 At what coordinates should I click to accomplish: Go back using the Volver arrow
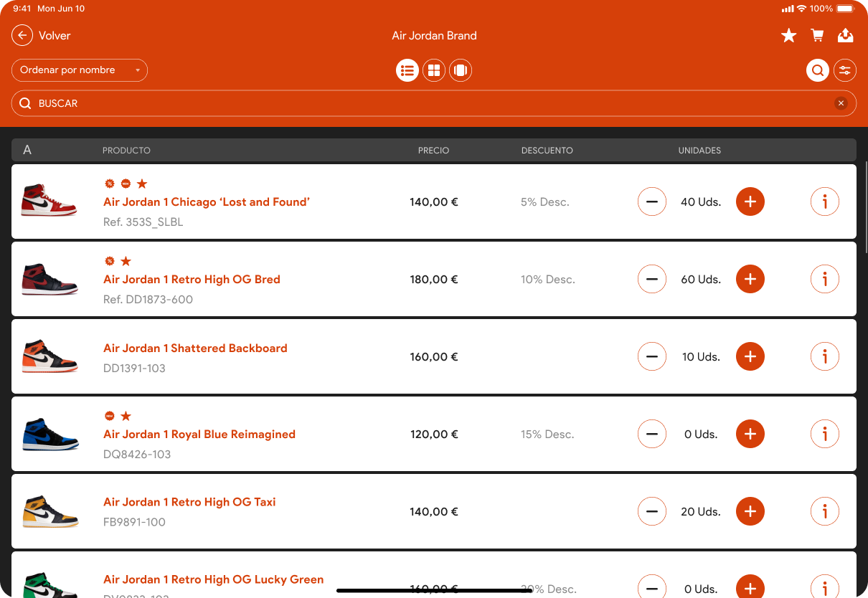click(x=22, y=35)
